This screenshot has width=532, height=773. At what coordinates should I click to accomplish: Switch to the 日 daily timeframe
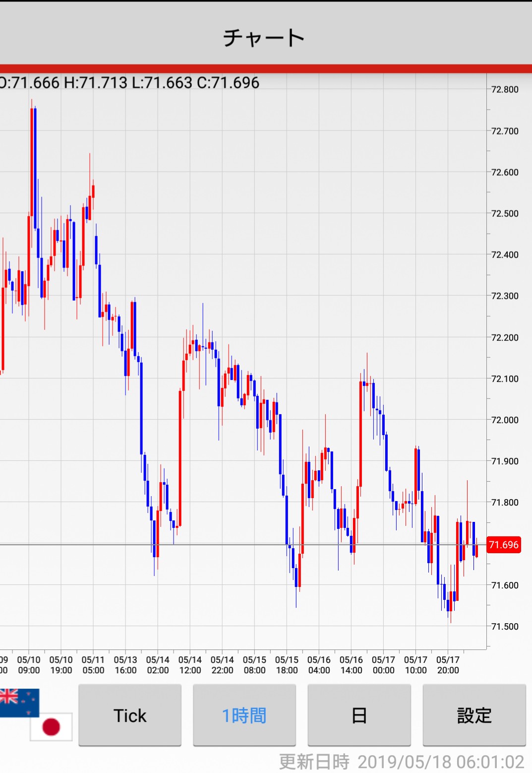coord(359,715)
